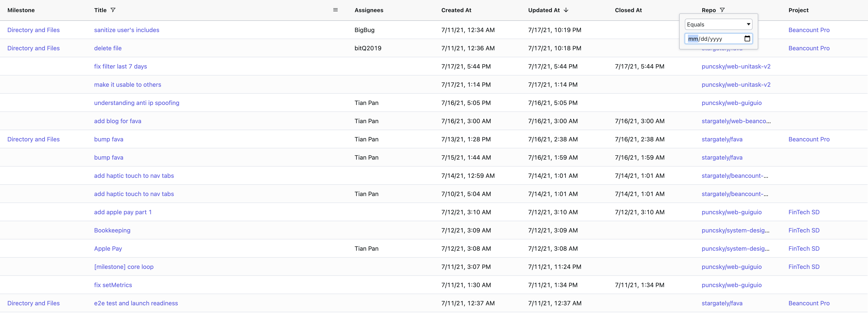Click the Directory and Files milestone in the 'delete file' row
Image resolution: width=868 pixels, height=314 pixels.
(x=33, y=48)
